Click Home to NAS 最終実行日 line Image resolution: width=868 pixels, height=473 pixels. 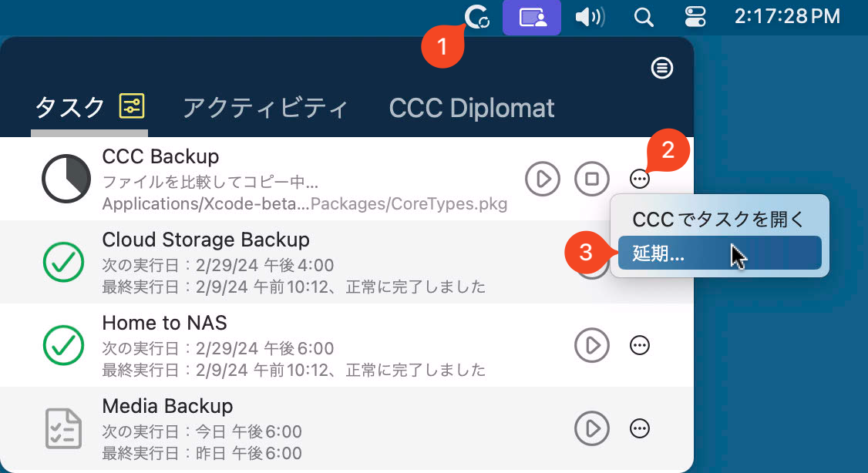click(294, 370)
